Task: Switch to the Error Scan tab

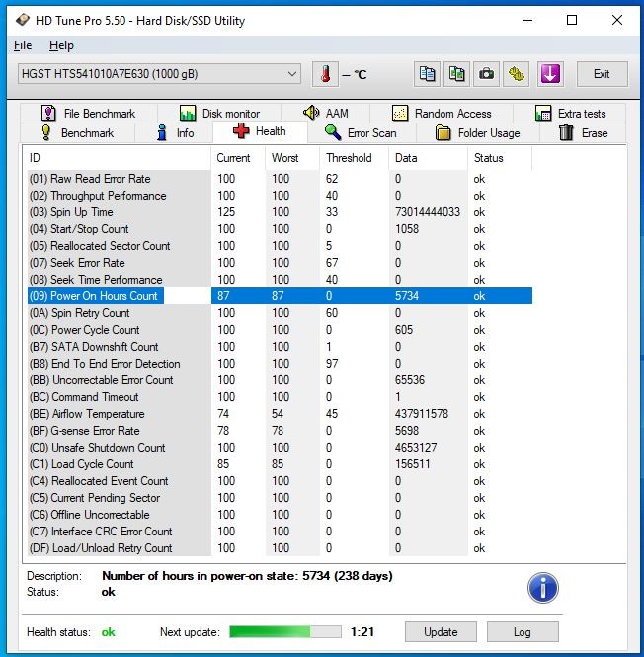Action: 362,133
